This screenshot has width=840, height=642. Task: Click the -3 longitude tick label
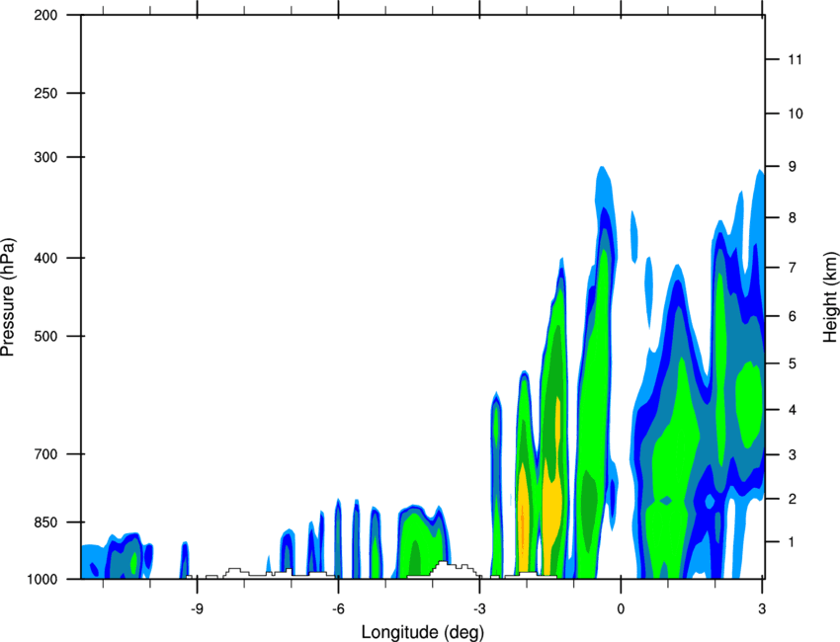pos(479,608)
